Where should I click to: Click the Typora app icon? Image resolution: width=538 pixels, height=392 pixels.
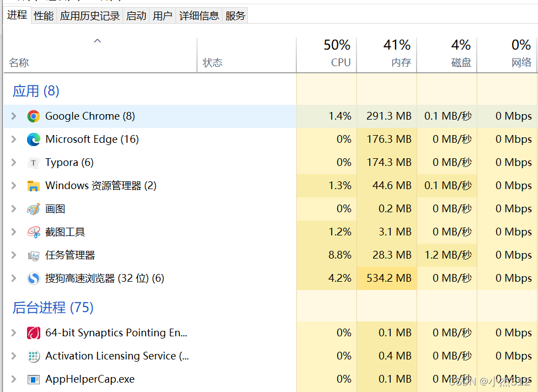pyautogui.click(x=34, y=163)
